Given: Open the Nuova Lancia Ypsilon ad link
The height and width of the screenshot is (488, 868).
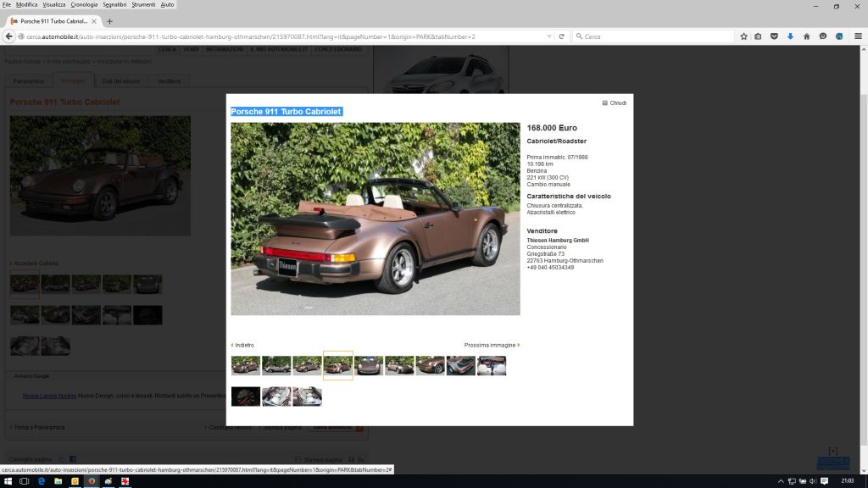Looking at the screenshot, I should point(49,396).
